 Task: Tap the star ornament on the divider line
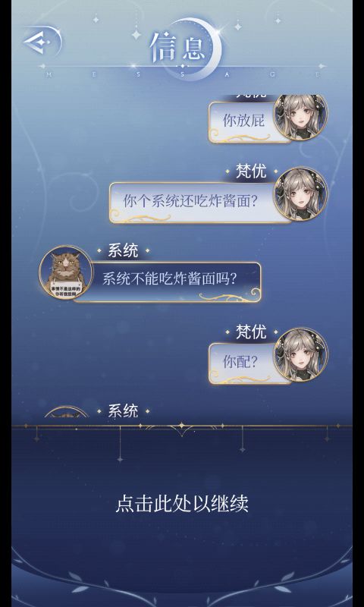coord(181,426)
